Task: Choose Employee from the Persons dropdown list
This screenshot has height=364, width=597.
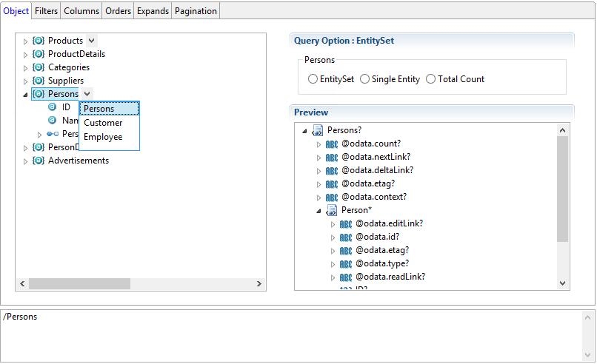Action: (103, 137)
